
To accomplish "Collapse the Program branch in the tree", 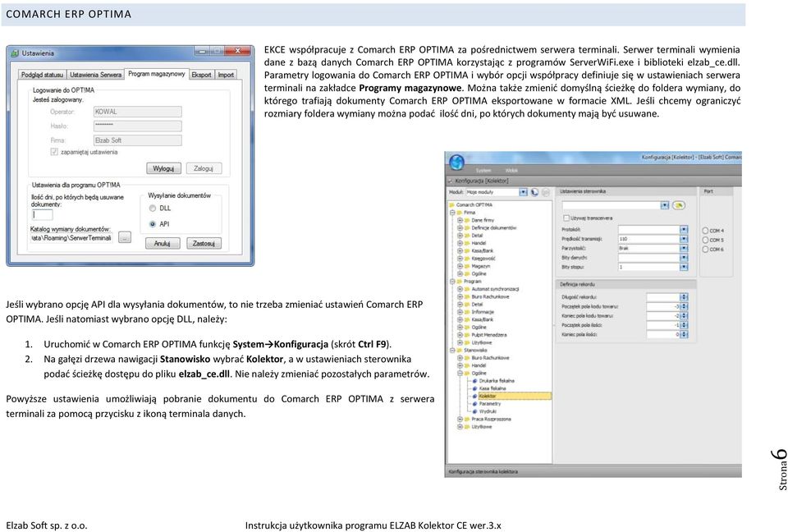I will (x=452, y=282).
